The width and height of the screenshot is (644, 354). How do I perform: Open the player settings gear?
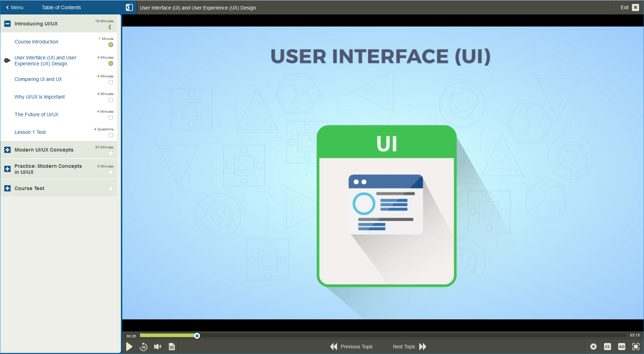coord(593,347)
